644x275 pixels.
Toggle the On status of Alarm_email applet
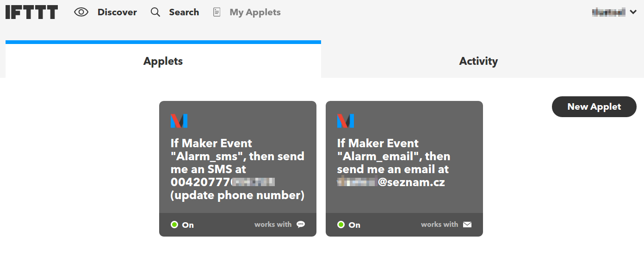click(349, 225)
